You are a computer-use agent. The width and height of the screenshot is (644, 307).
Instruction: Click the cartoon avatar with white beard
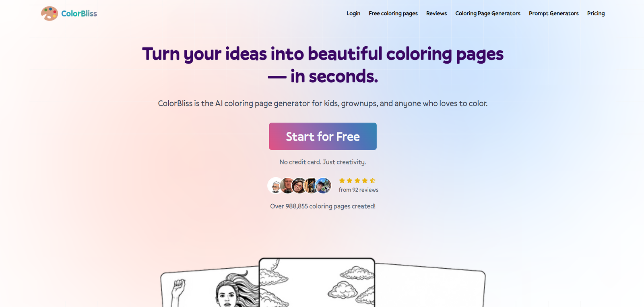pos(275,186)
